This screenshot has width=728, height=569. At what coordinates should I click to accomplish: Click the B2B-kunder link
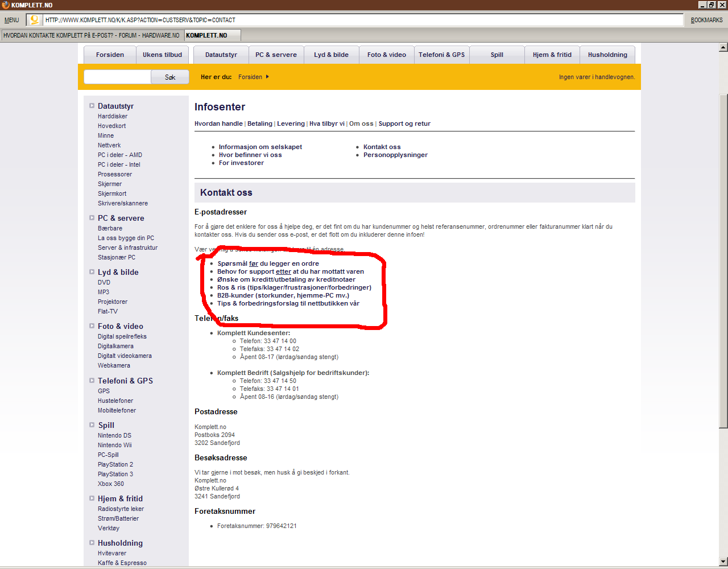(x=283, y=295)
